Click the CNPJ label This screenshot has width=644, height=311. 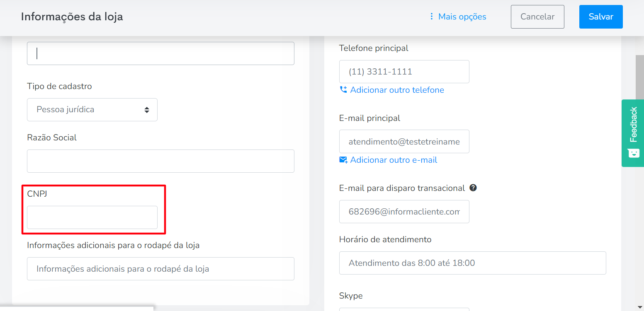click(37, 194)
